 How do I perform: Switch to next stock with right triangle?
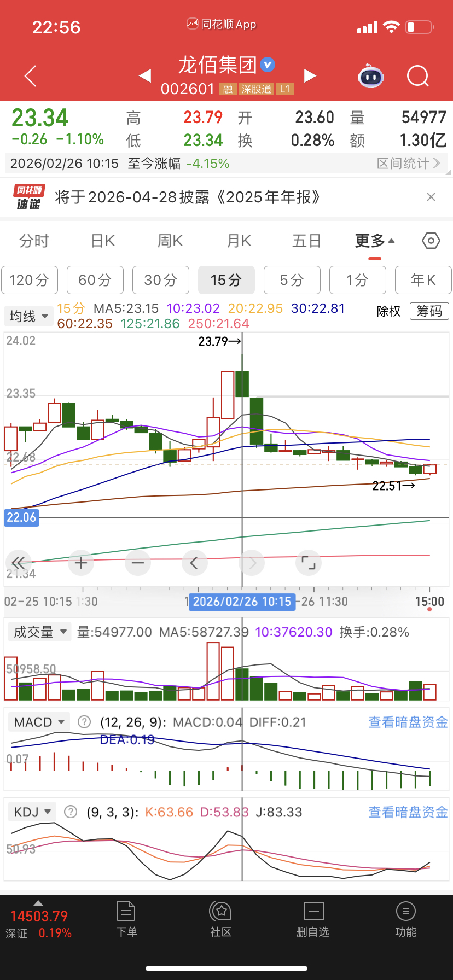tap(310, 75)
